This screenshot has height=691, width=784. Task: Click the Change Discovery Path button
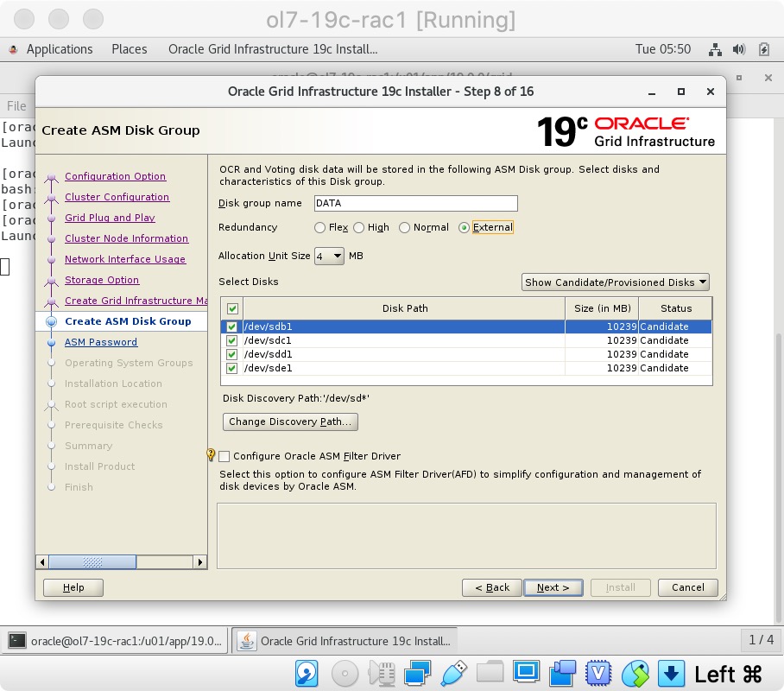290,422
